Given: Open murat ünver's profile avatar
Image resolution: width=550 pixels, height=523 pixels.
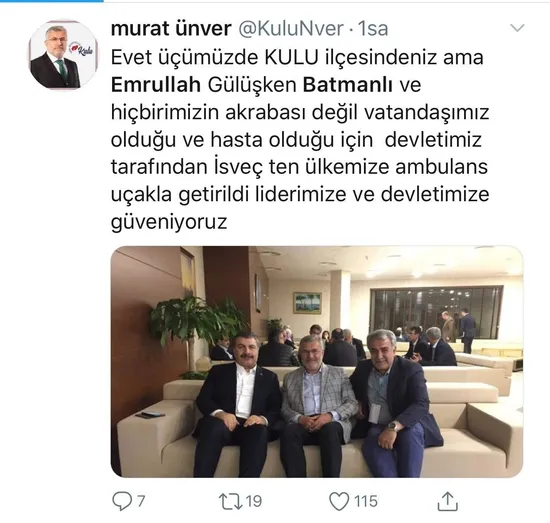Looking at the screenshot, I should point(63,55).
